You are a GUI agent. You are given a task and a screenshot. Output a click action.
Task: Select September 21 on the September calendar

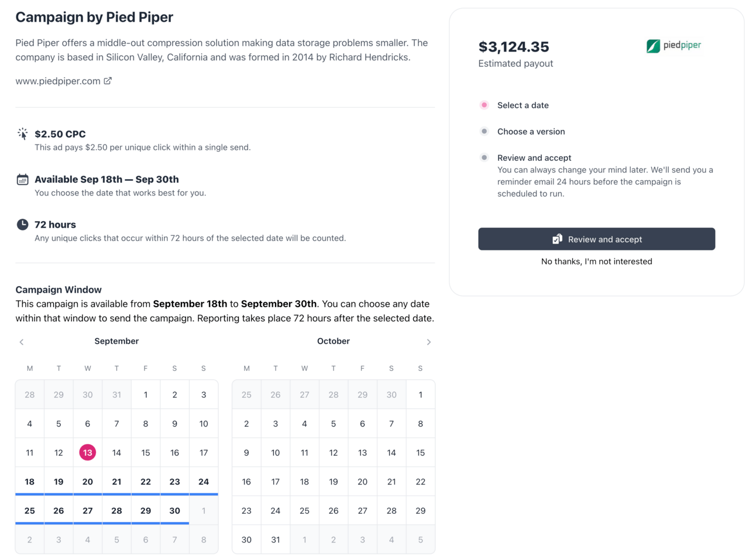coord(116,482)
